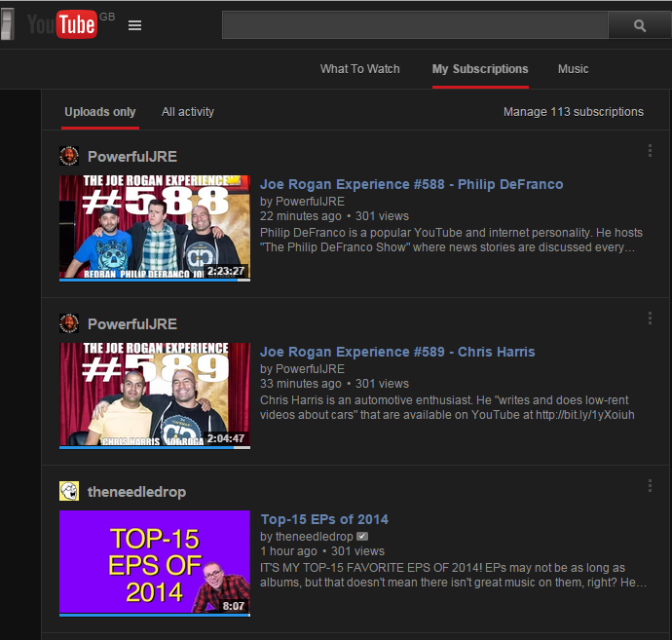Play the #589 Chris Harris thumbnail
This screenshot has width=672, height=640.
(155, 395)
